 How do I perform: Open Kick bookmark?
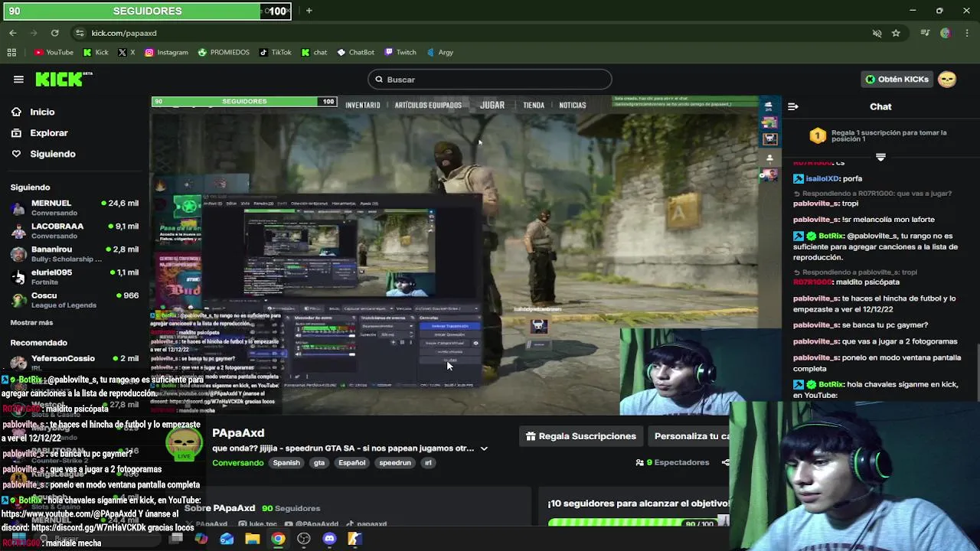click(x=96, y=52)
